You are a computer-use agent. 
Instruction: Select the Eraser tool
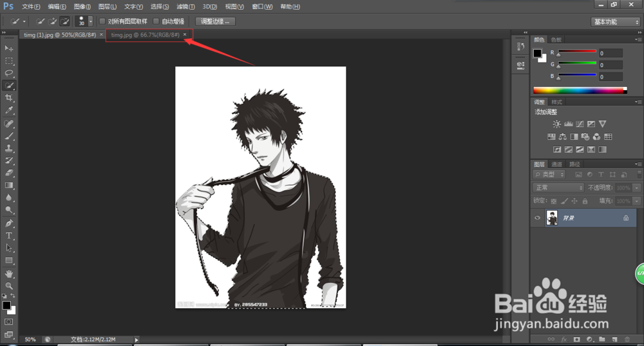pyautogui.click(x=8, y=173)
